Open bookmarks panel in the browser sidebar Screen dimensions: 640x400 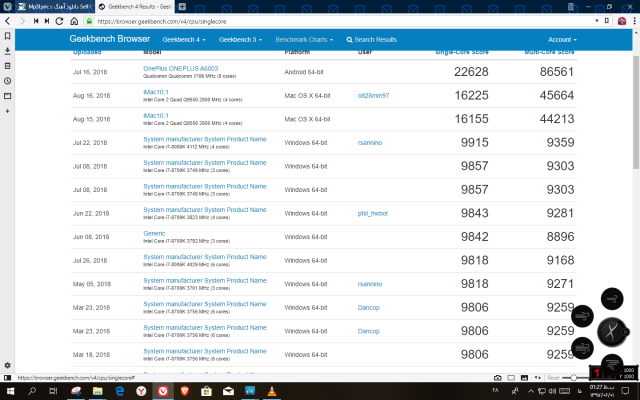coord(8,35)
